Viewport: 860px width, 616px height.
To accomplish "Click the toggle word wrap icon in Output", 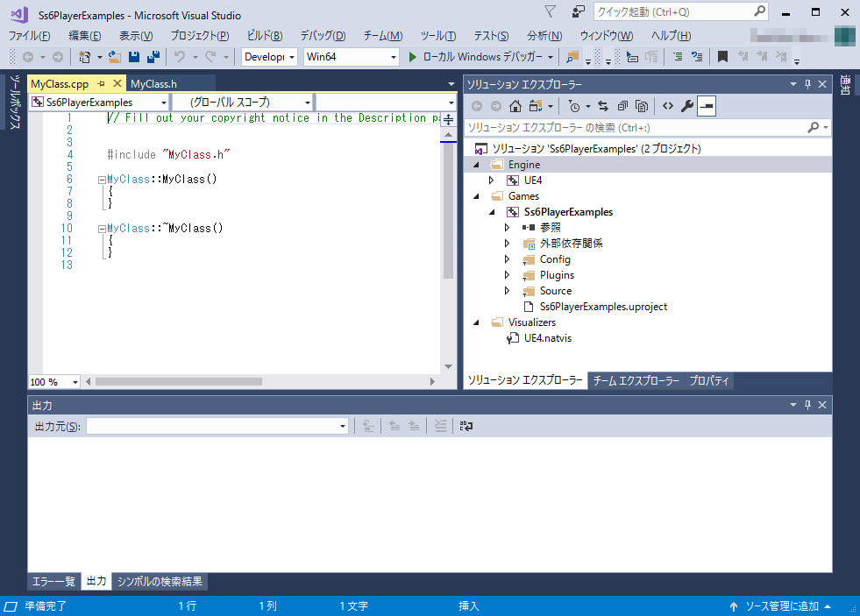I will coord(466,426).
